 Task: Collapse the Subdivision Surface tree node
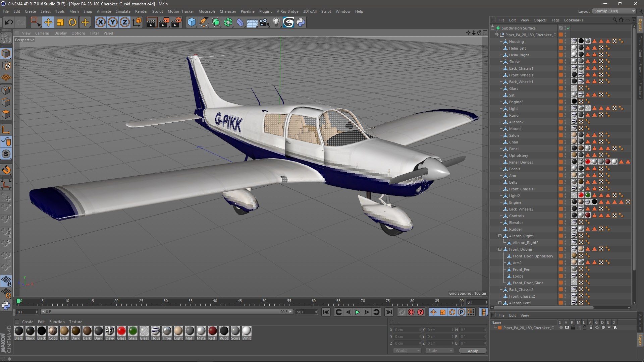[493, 28]
